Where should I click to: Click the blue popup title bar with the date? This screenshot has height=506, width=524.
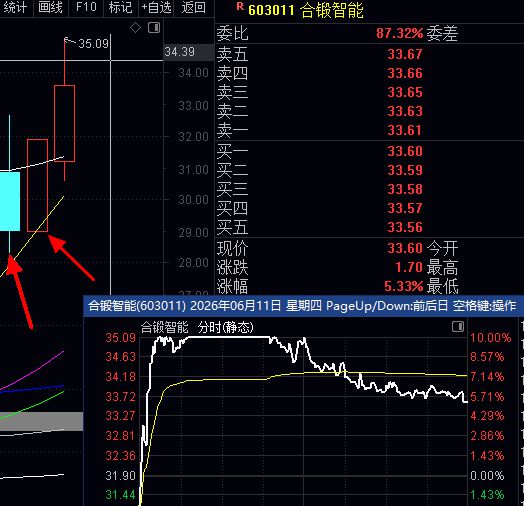[x=303, y=306]
